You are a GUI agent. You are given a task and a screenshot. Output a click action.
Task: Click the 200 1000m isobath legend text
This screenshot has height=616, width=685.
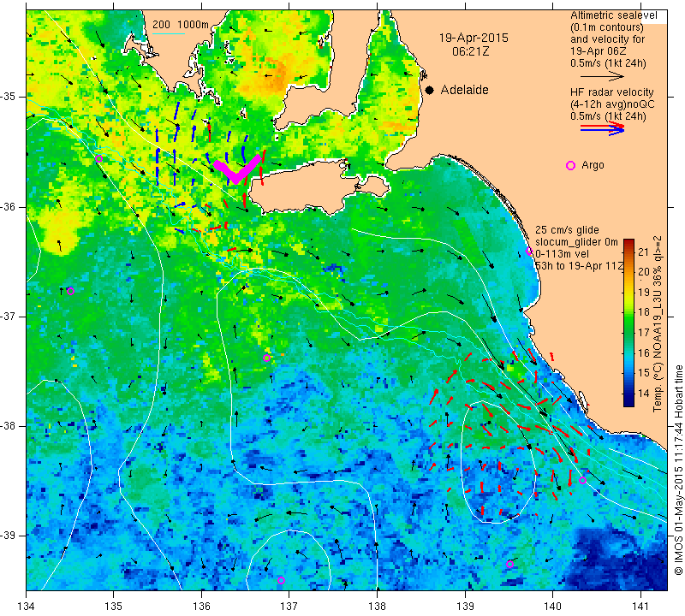point(181,25)
